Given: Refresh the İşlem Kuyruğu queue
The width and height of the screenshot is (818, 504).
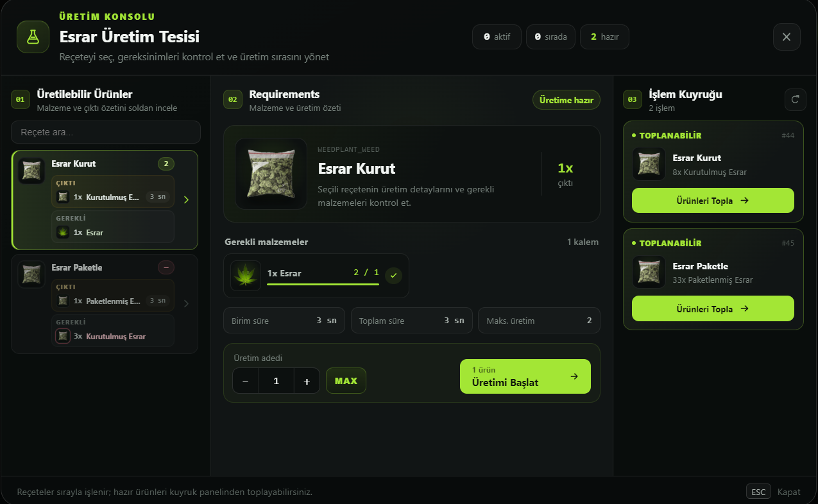Looking at the screenshot, I should (796, 99).
